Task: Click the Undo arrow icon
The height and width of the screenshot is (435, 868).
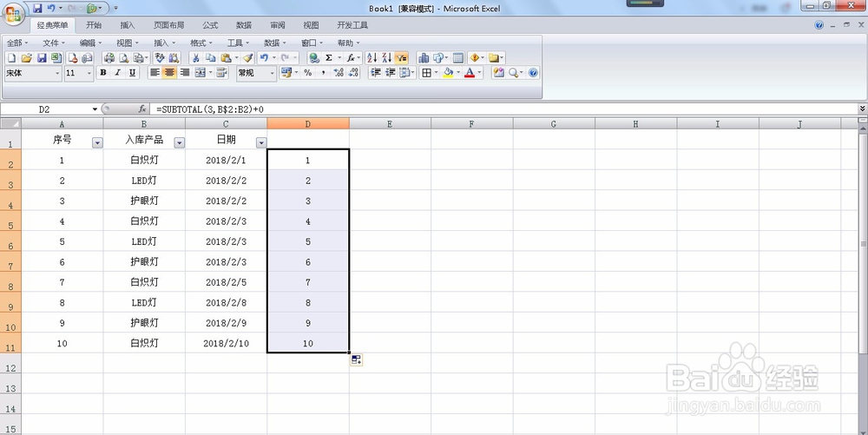Action: coord(264,57)
